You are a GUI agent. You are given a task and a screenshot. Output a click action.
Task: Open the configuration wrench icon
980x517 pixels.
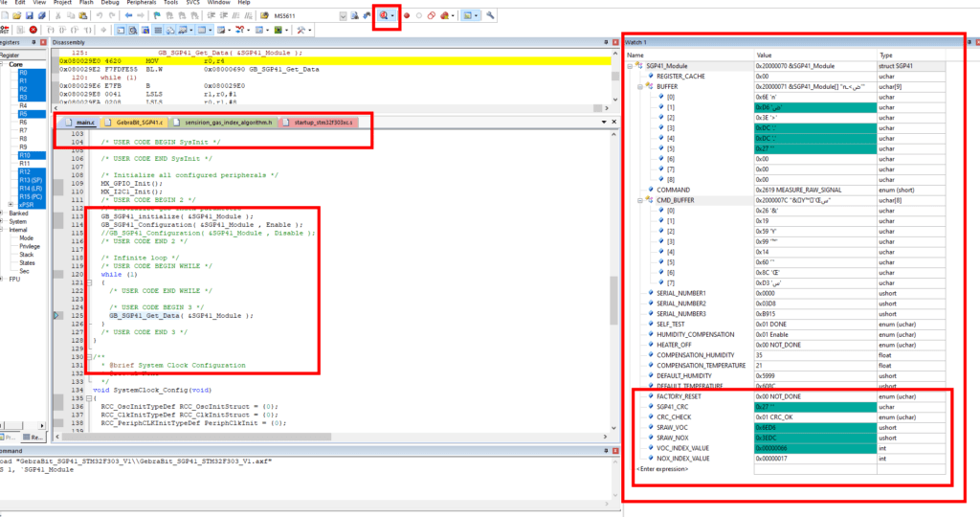coord(491,15)
